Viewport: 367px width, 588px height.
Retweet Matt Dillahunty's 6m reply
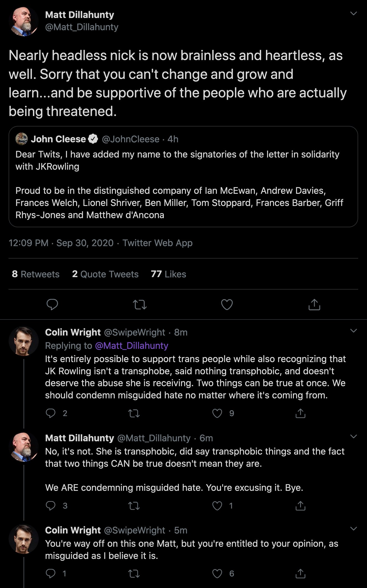click(134, 506)
